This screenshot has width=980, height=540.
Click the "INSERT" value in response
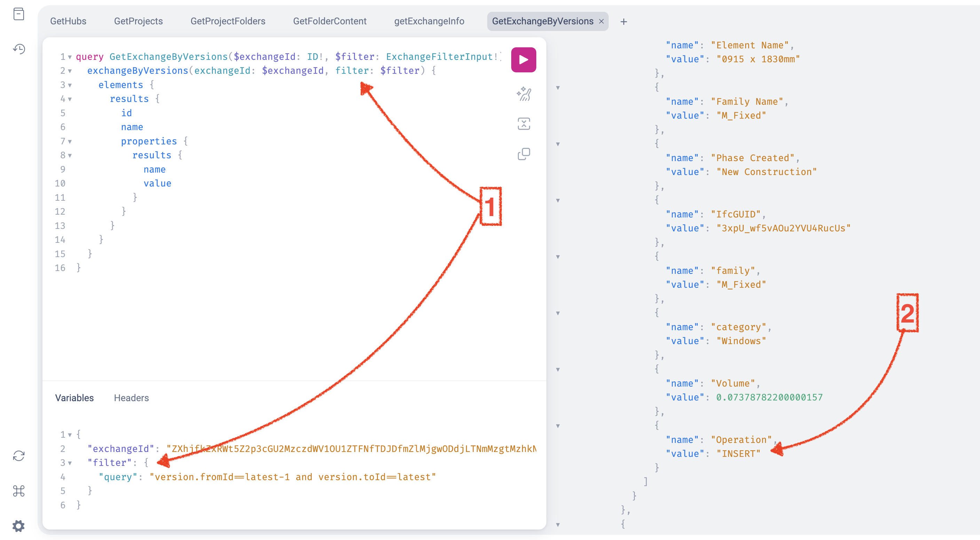pos(738,454)
